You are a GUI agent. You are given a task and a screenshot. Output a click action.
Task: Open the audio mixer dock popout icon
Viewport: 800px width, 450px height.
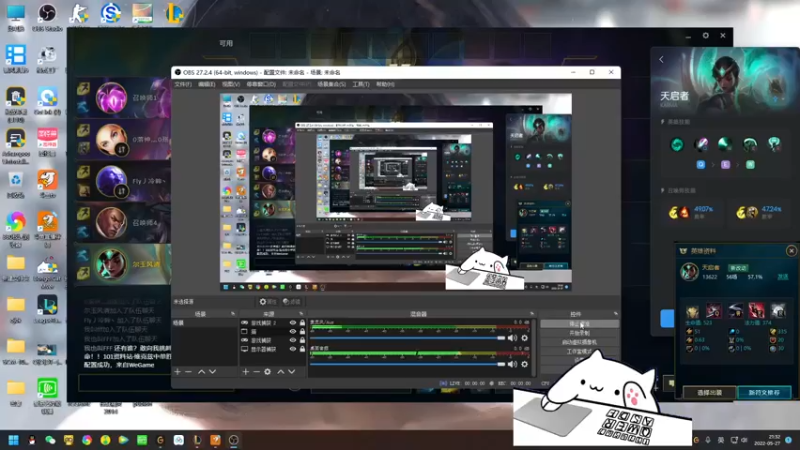[x=532, y=314]
